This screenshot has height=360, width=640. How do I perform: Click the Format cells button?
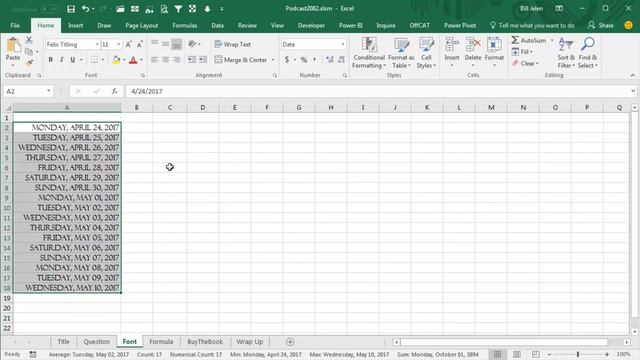(x=494, y=53)
